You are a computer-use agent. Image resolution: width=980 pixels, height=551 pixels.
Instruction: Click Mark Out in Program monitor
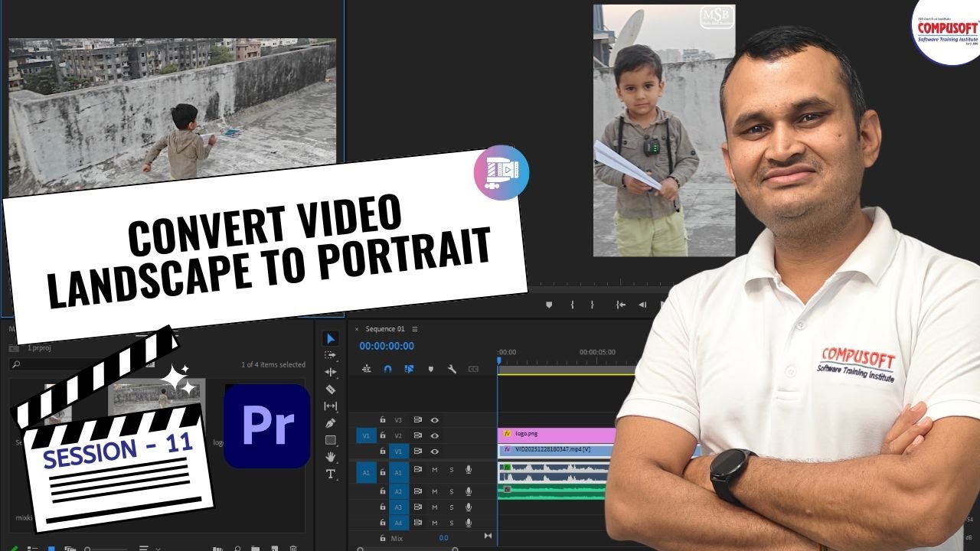click(592, 305)
